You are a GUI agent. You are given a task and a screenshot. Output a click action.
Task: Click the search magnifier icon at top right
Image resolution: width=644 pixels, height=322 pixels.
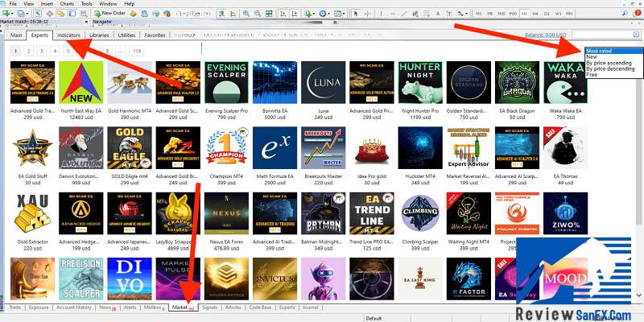[625, 13]
